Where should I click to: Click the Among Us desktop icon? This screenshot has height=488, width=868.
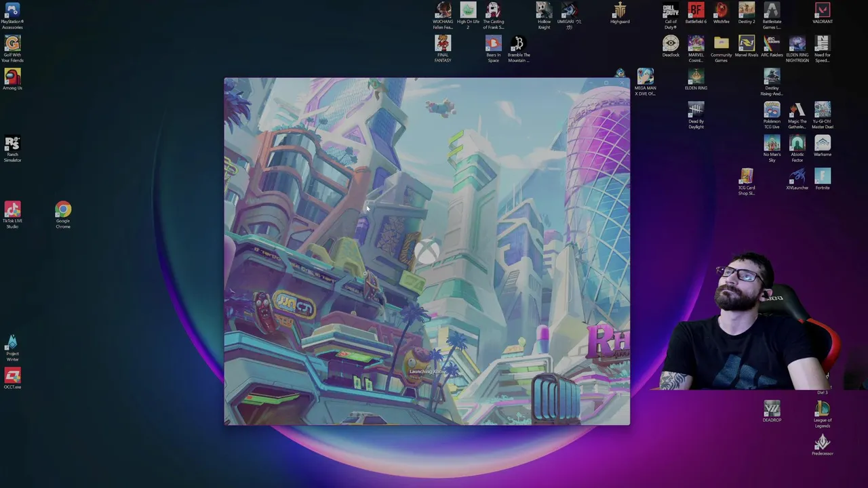click(12, 79)
